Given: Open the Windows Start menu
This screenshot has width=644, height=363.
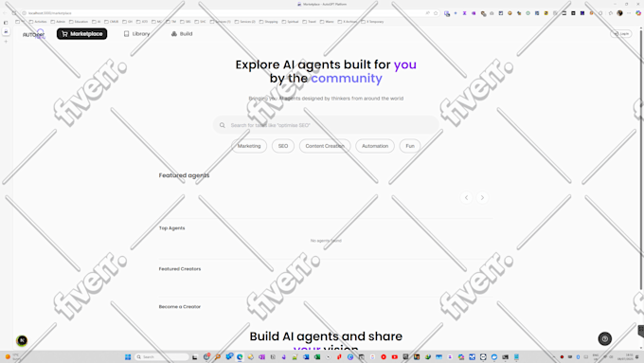Looking at the screenshot, I should pos(128,356).
